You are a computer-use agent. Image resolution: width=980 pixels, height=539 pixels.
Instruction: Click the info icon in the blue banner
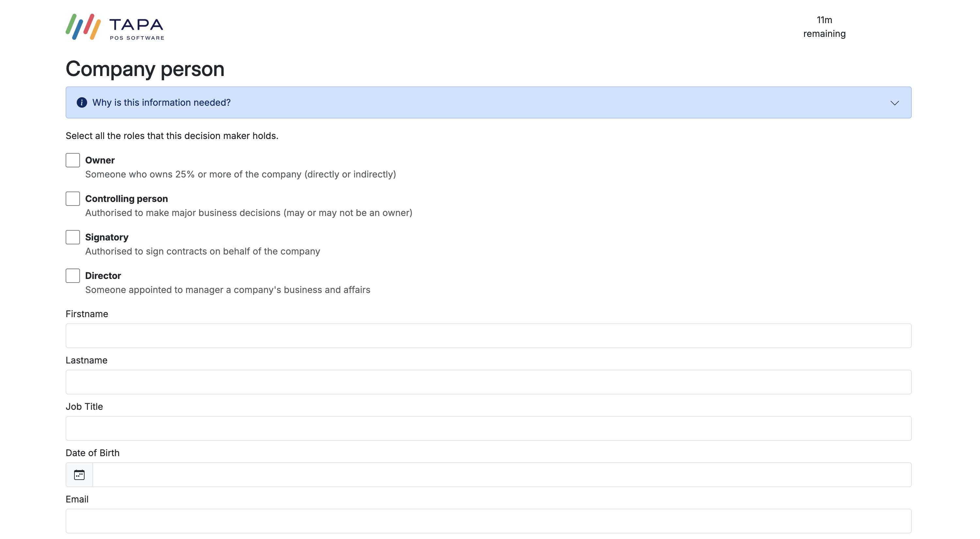pos(82,102)
